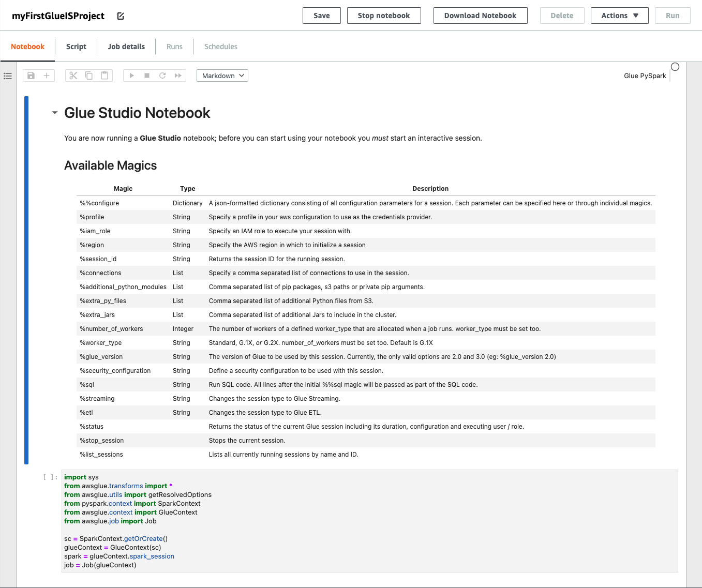Click 'Changes the session type to Glue ETL.'
This screenshot has height=588, width=702.
pyautogui.click(x=265, y=413)
